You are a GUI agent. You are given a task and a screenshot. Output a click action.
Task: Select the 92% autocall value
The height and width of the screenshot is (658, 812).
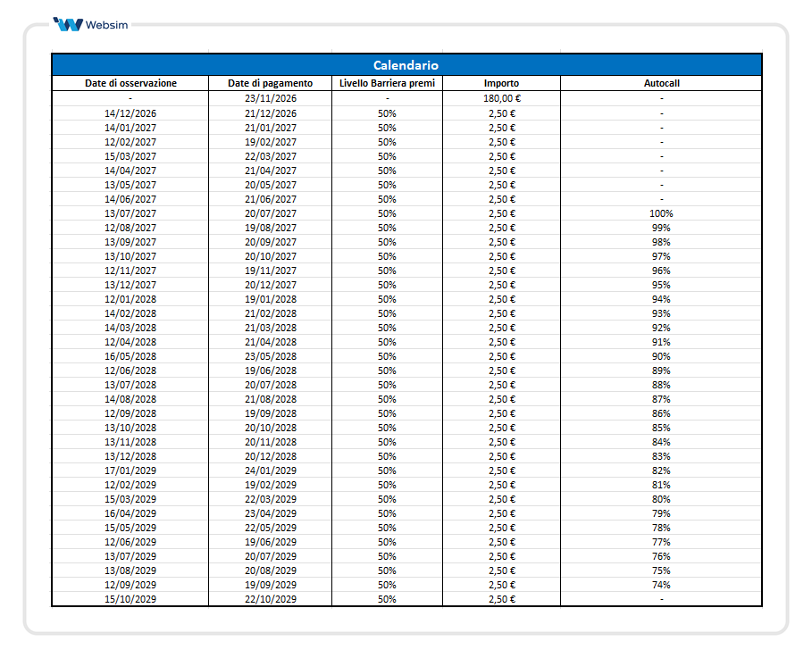(661, 328)
